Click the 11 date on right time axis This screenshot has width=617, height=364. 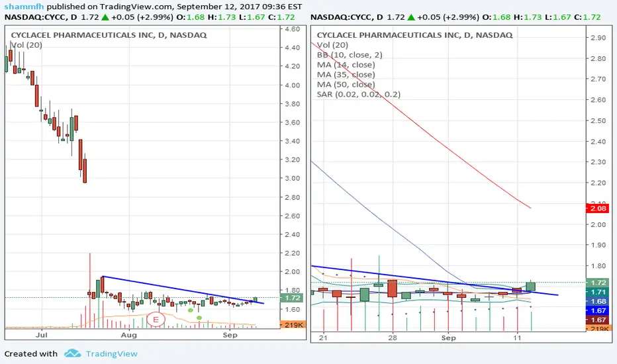tap(517, 338)
